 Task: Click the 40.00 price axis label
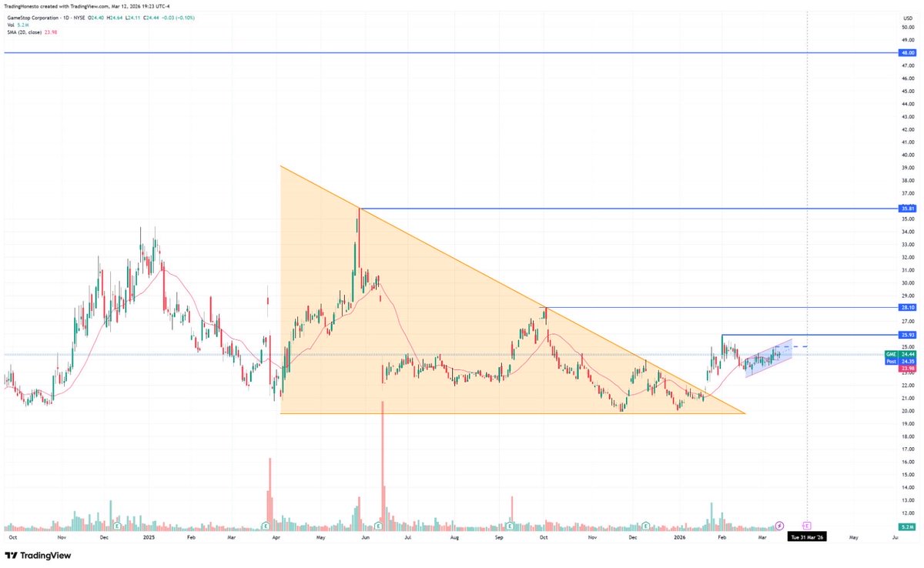point(906,155)
